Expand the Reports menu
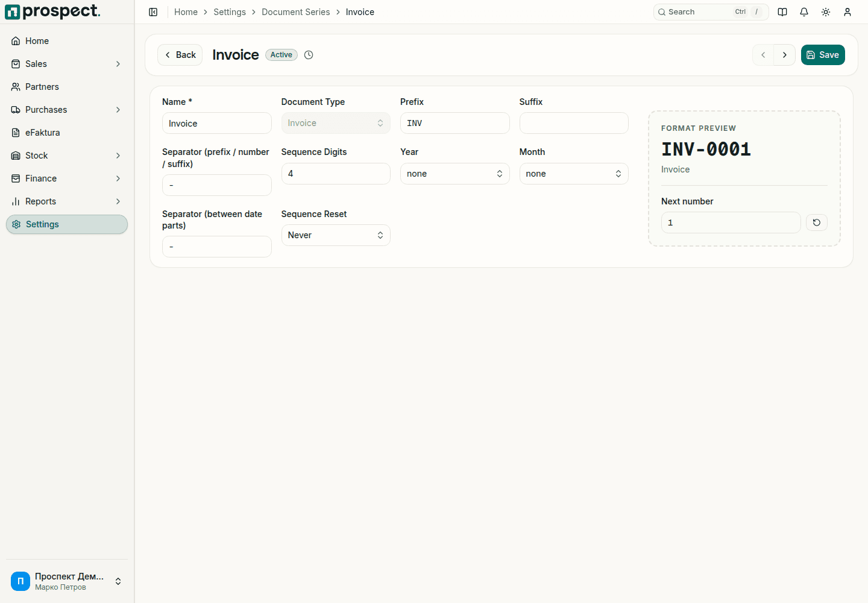This screenshot has height=603, width=868. click(67, 201)
